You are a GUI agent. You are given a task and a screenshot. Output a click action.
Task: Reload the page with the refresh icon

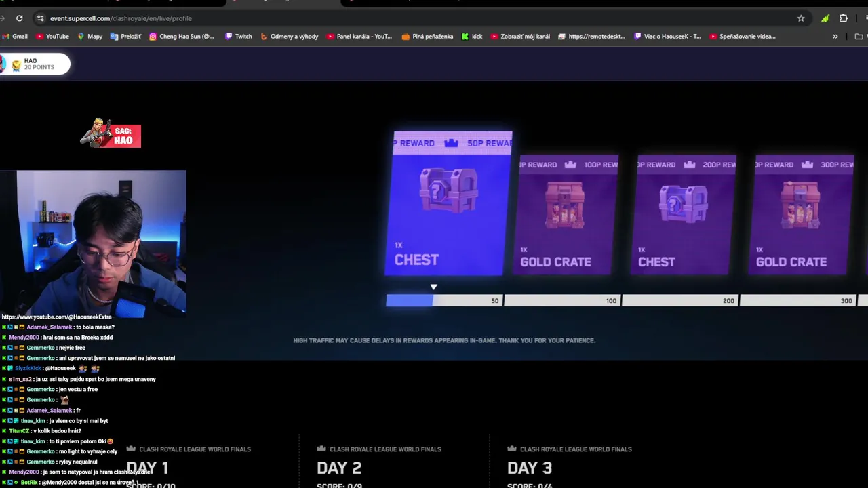[19, 18]
